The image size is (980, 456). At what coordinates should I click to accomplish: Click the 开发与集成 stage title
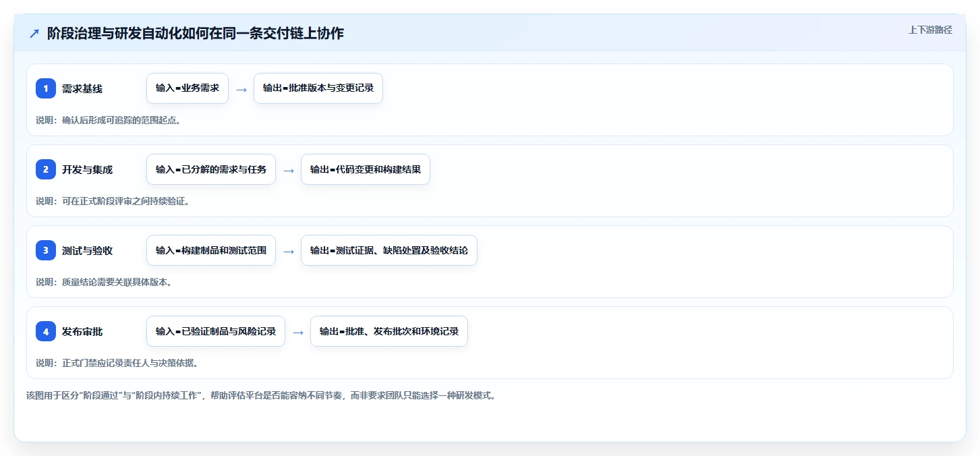pos(87,169)
